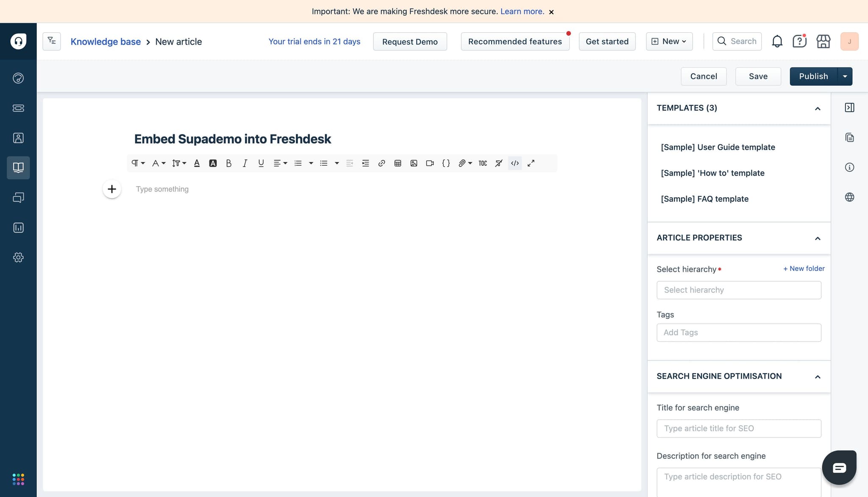The width and height of the screenshot is (868, 497).
Task: Pick text color from toolbar
Action: coord(197,163)
